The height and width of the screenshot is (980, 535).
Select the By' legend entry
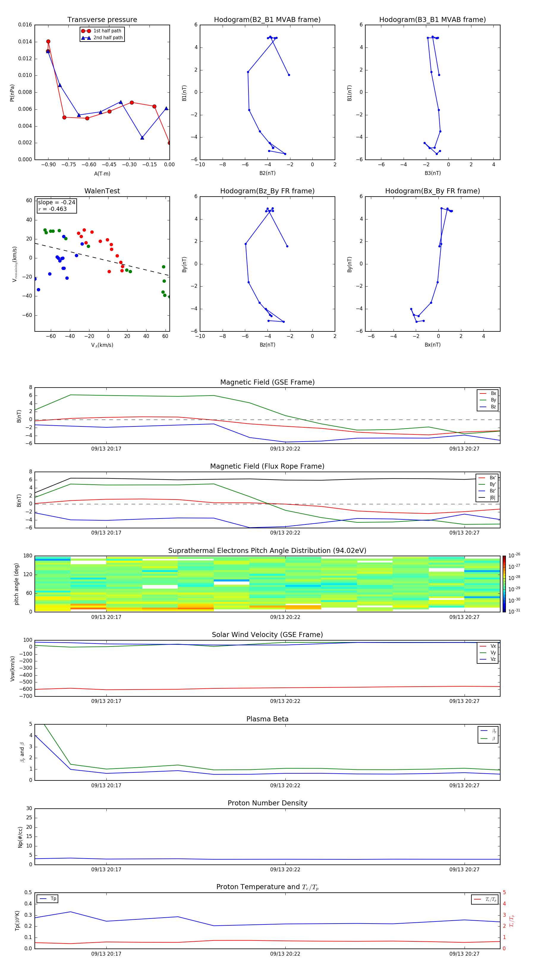click(x=487, y=484)
